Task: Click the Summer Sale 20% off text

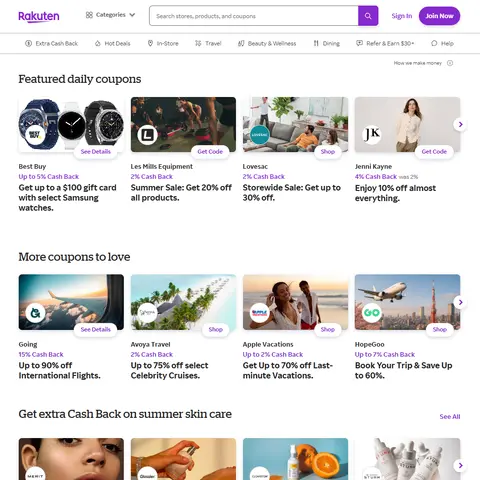Action: 181,193
